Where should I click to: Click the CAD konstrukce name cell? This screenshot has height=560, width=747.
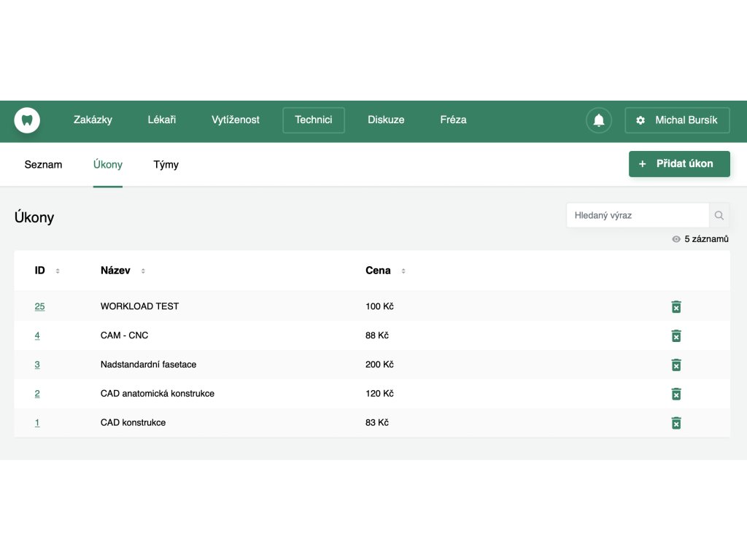coord(133,422)
